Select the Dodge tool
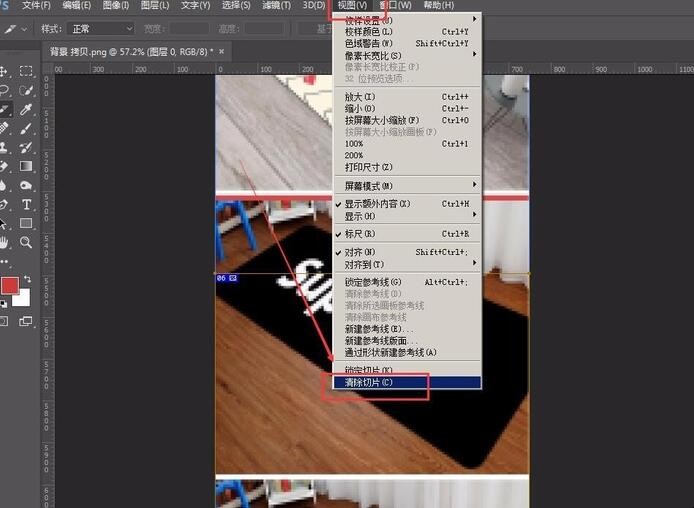Screen dimensions: 694x508 [26, 185]
